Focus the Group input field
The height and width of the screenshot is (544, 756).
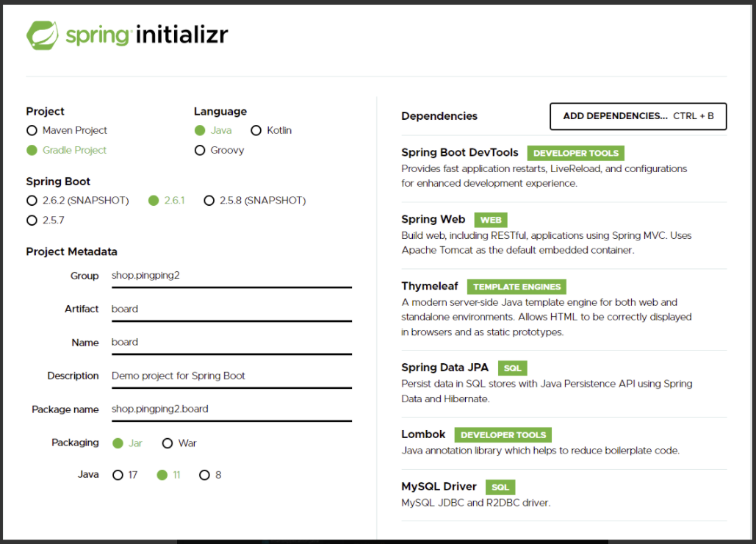tap(231, 276)
